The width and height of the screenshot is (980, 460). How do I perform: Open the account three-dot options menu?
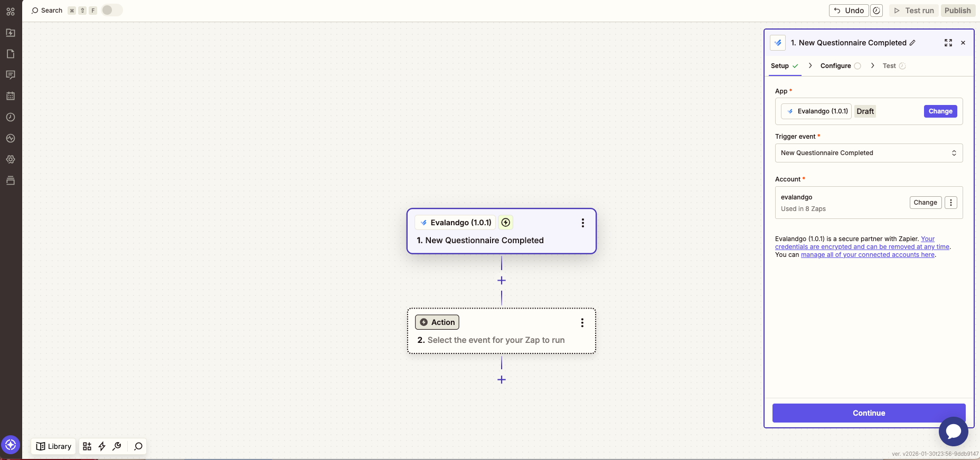pos(951,203)
